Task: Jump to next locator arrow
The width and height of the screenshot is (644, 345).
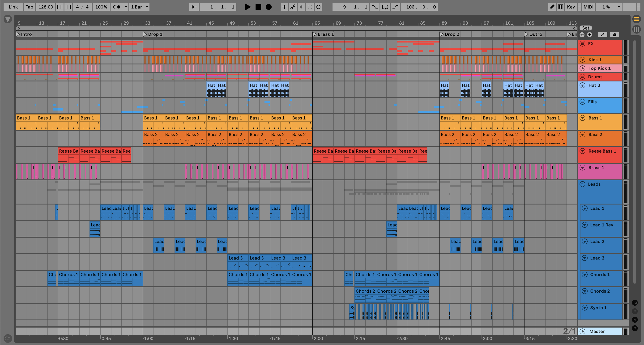Action: [589, 35]
